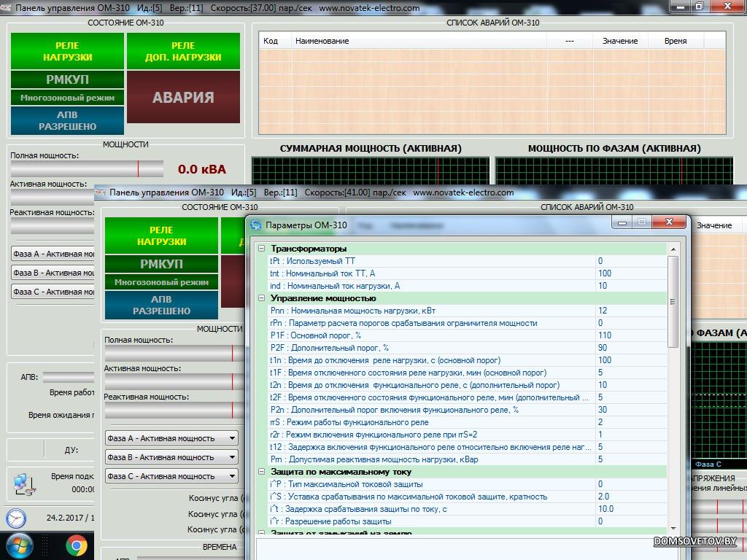Minimize the Параметры ОМ-310 dialog
Image resolution: width=747 pixels, height=560 pixels.
(x=622, y=222)
